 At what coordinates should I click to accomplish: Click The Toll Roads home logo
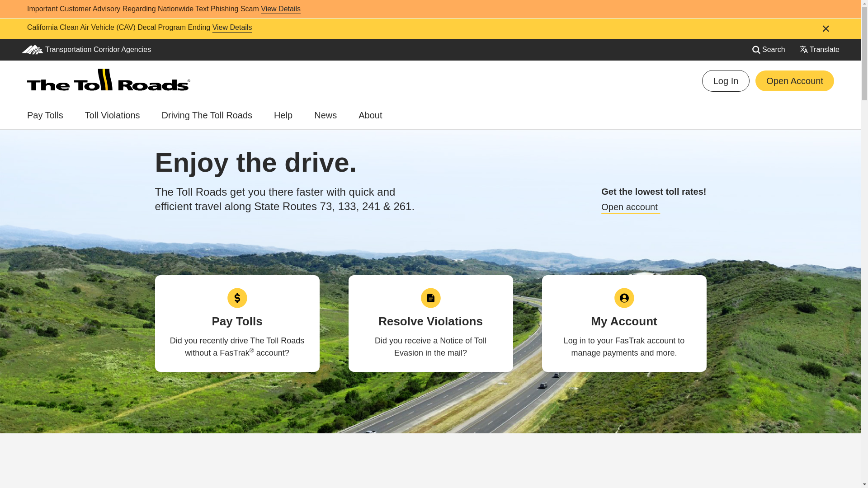pyautogui.click(x=108, y=80)
